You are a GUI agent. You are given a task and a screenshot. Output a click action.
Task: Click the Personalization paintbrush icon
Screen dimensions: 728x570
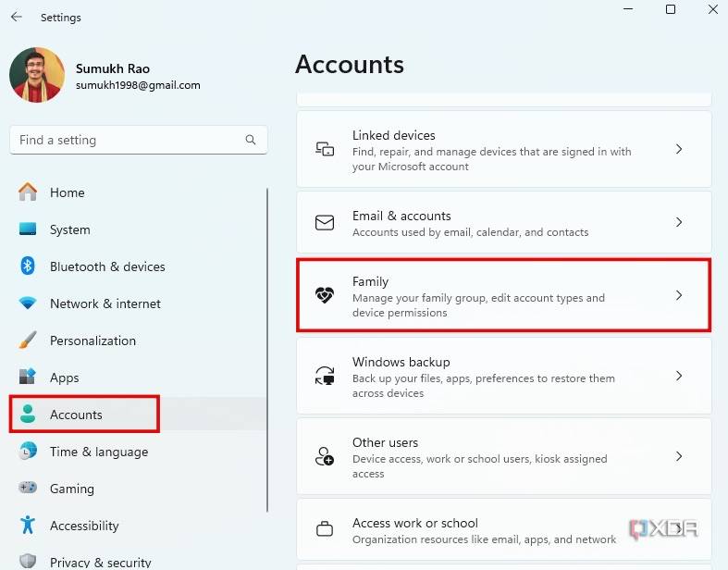28,341
